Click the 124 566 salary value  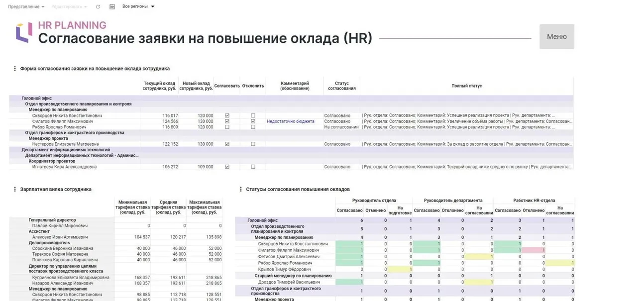pyautogui.click(x=170, y=121)
